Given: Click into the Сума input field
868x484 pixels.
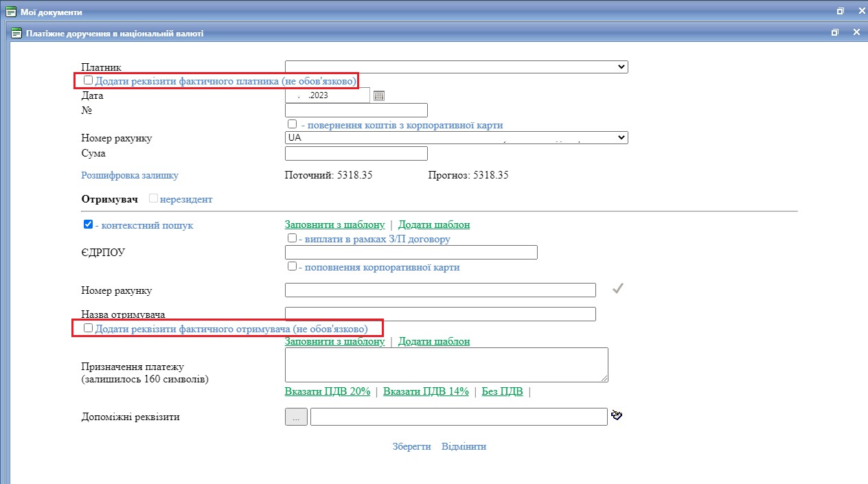Looking at the screenshot, I should [356, 153].
